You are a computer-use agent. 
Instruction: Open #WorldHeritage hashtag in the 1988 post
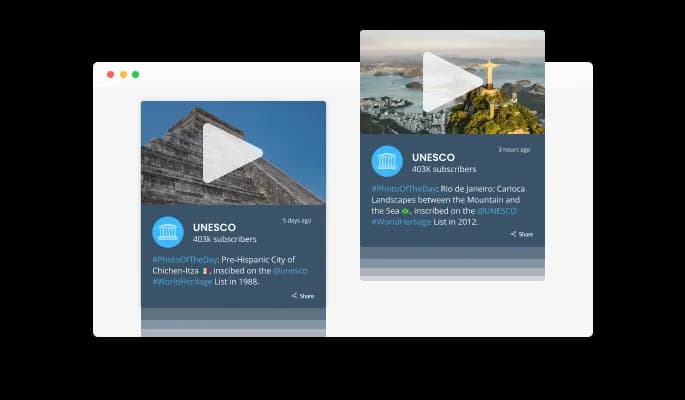tap(182, 282)
